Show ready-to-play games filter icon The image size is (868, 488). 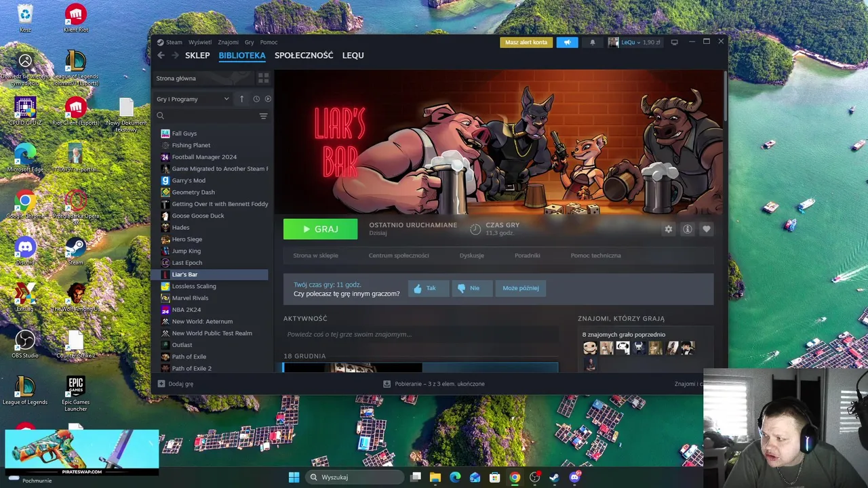click(x=268, y=99)
